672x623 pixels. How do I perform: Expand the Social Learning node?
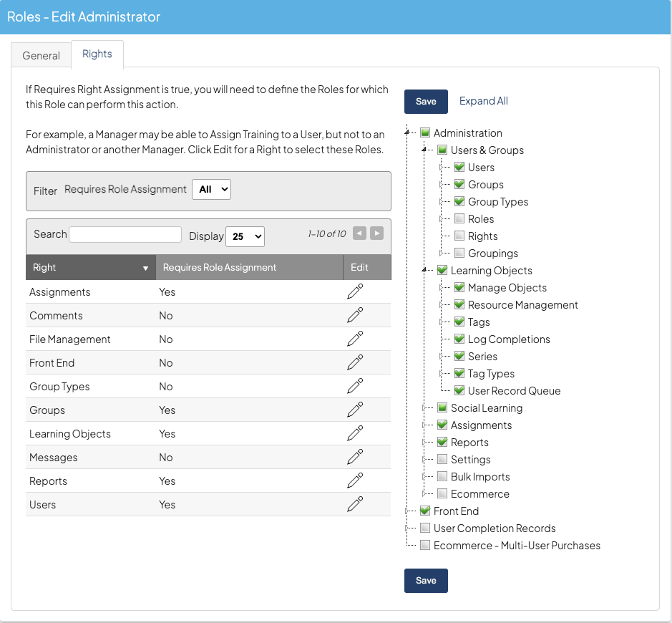point(424,407)
